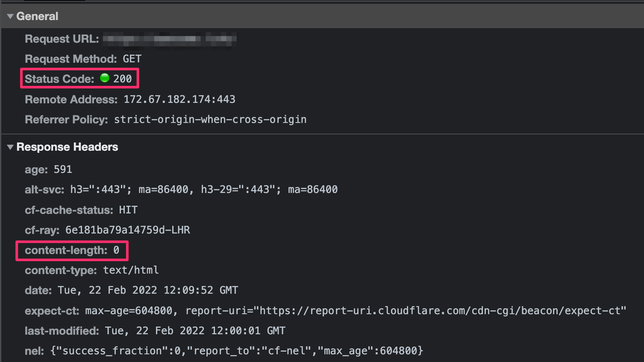Screen dimensions: 644x362
Task: Click the content-type text/html value
Action: coord(131,270)
